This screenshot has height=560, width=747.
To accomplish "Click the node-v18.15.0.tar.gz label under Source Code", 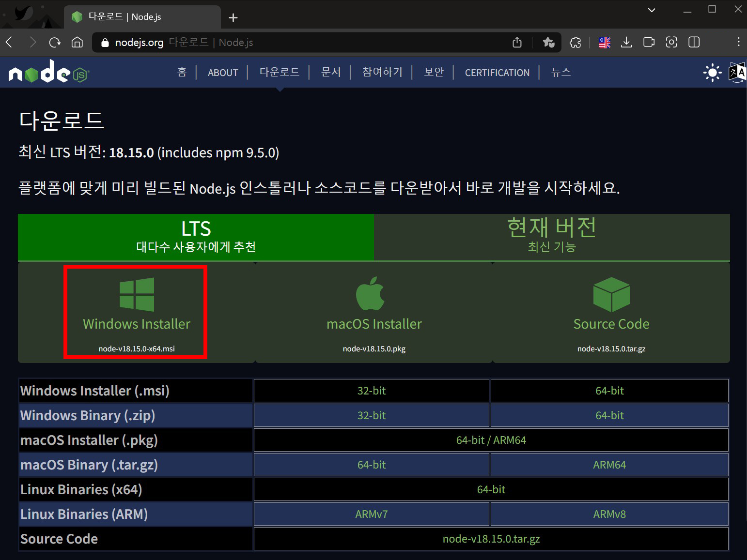I will [x=611, y=348].
